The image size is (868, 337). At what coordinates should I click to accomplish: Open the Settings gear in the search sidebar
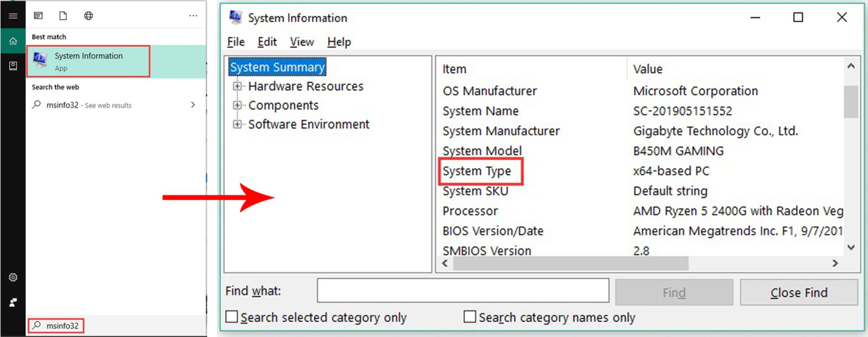point(13,277)
